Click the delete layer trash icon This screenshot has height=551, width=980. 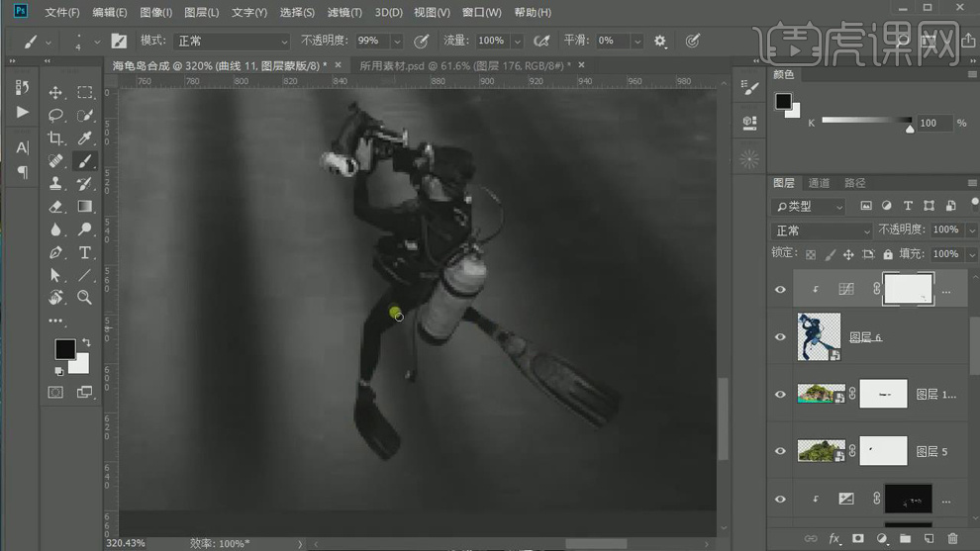(x=952, y=538)
